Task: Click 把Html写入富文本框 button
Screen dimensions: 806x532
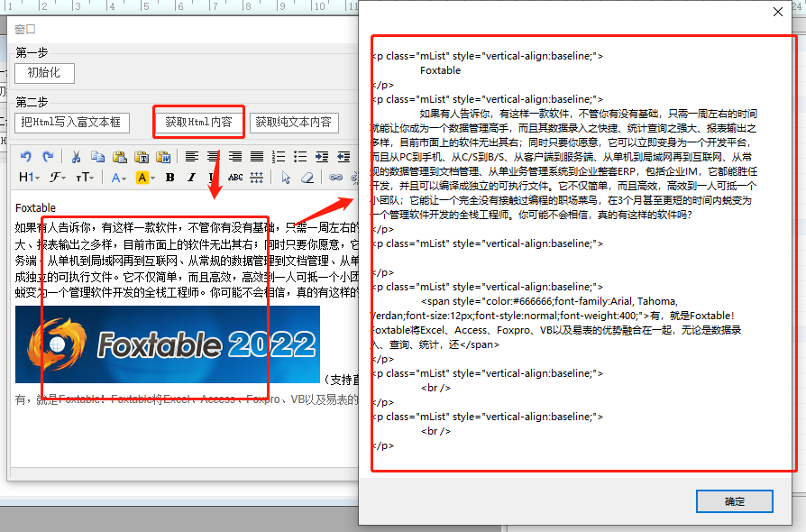Action: coord(71,123)
